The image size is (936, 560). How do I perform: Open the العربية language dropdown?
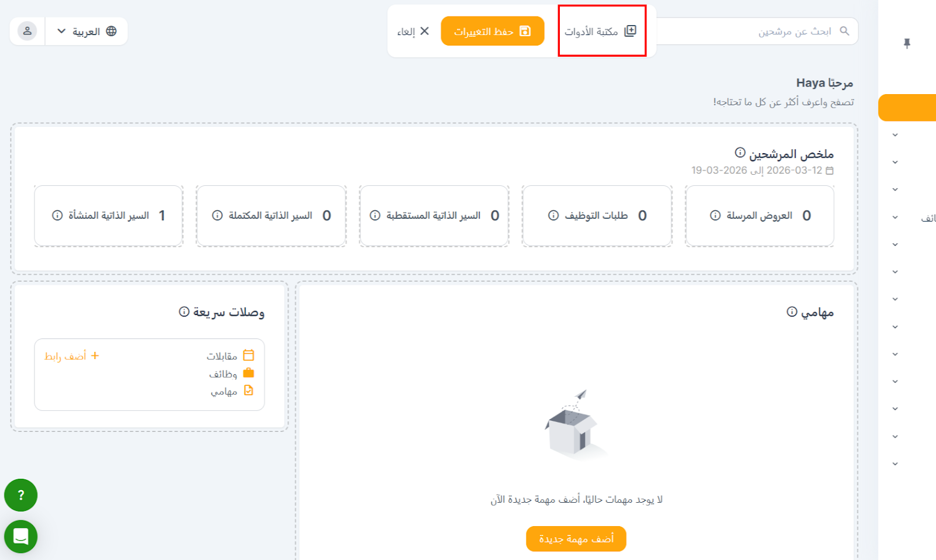pyautogui.click(x=87, y=31)
